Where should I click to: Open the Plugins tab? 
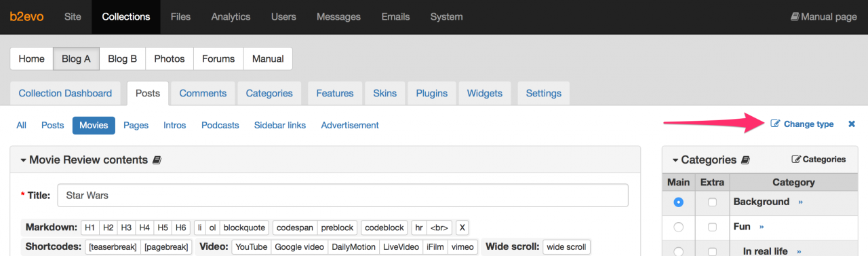pyautogui.click(x=431, y=94)
